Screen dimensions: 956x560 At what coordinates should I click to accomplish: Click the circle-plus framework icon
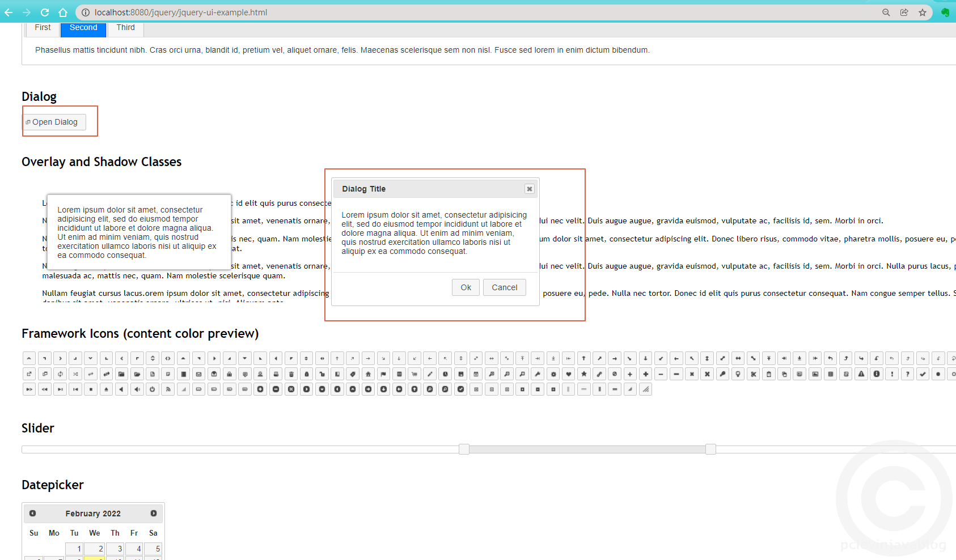(260, 389)
